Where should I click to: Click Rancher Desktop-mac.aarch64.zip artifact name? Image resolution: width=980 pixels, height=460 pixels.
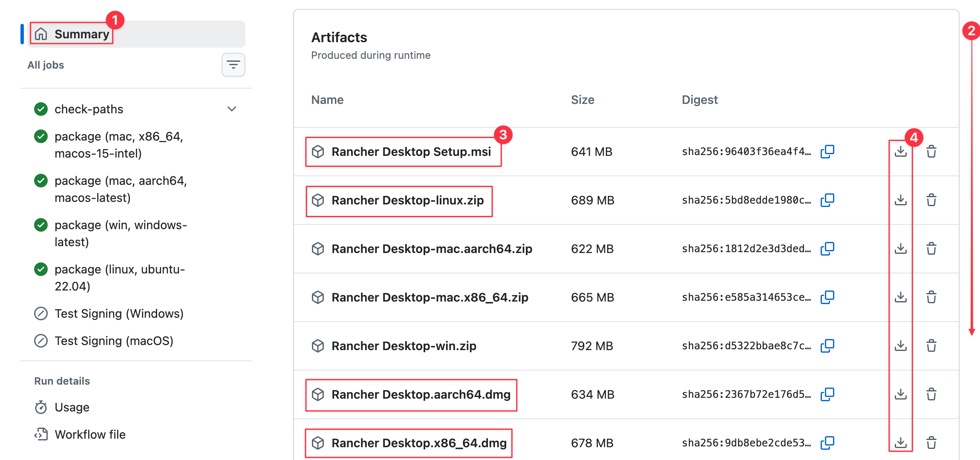432,249
